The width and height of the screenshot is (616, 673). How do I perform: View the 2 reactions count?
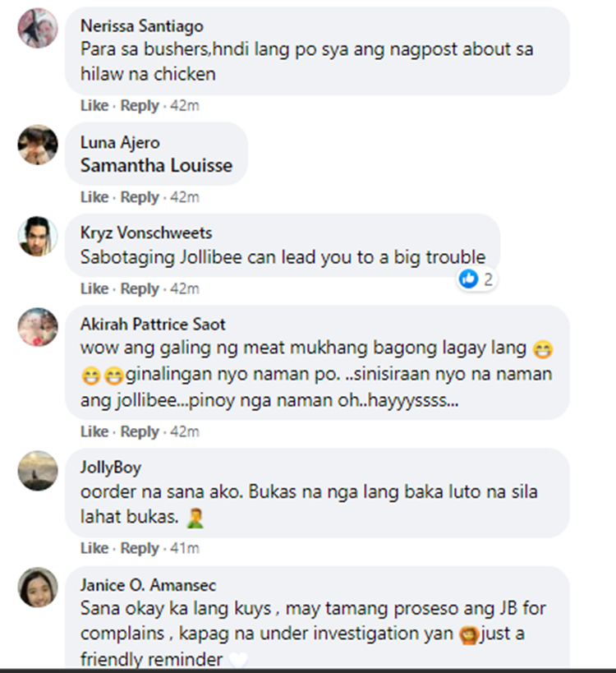[x=488, y=279]
